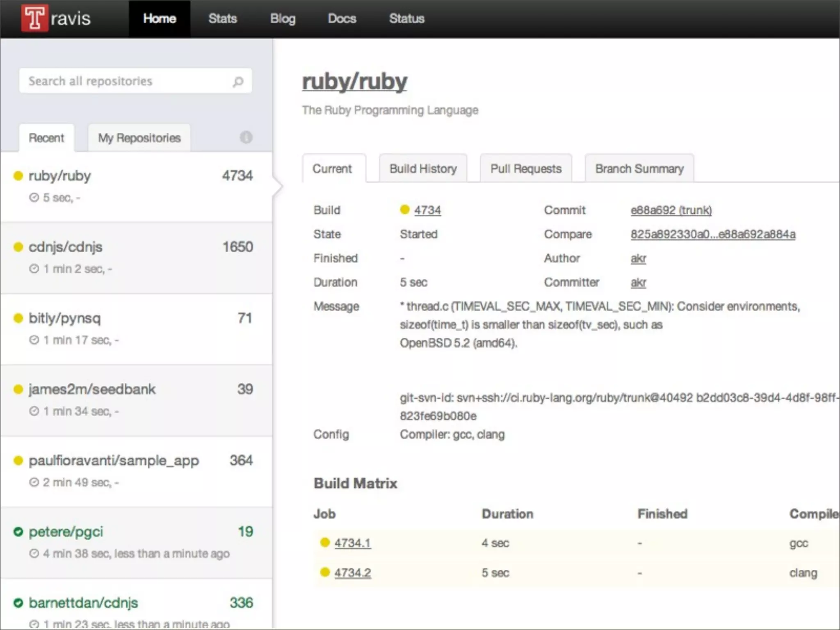The image size is (840, 630).
Task: Open the Branch Summary tab
Action: pyautogui.click(x=639, y=169)
